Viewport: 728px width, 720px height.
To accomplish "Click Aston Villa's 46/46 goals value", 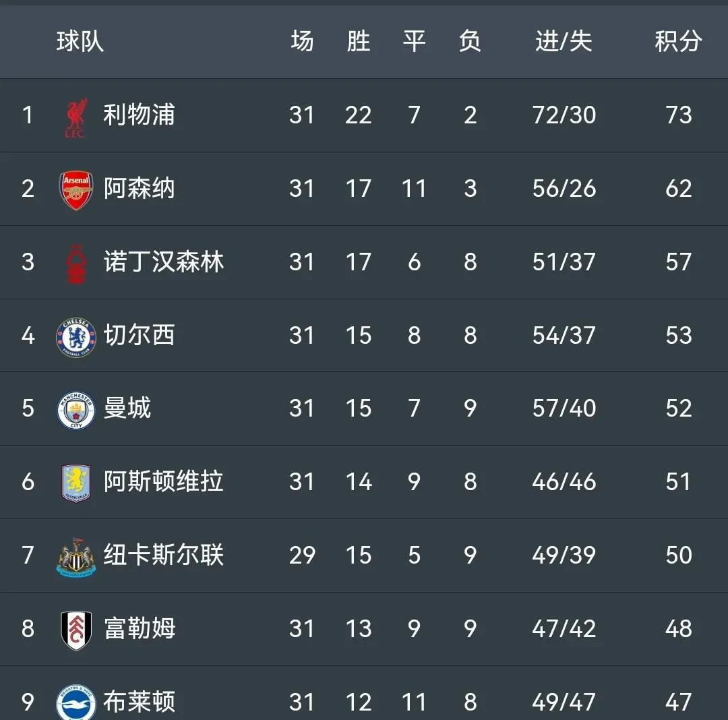I will [564, 482].
